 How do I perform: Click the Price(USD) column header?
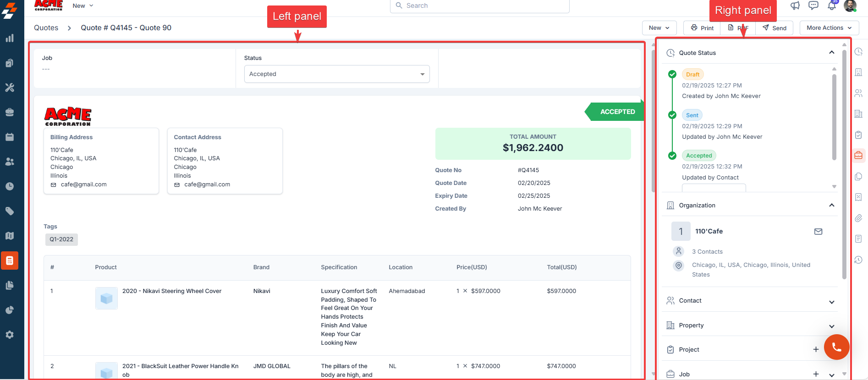click(x=472, y=267)
